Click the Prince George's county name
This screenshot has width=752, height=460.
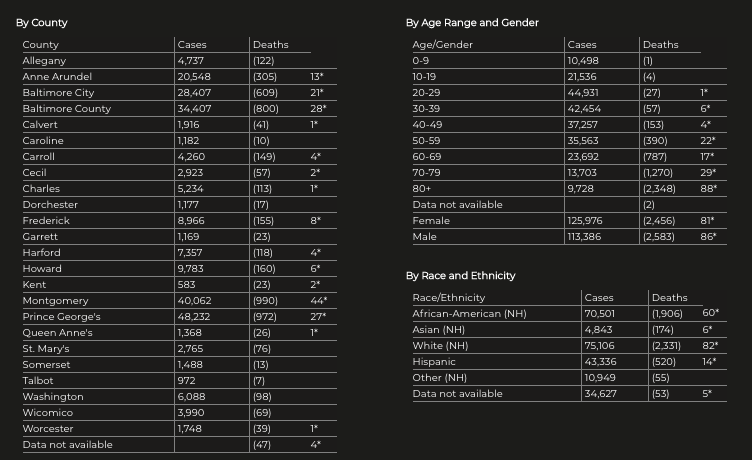point(61,317)
